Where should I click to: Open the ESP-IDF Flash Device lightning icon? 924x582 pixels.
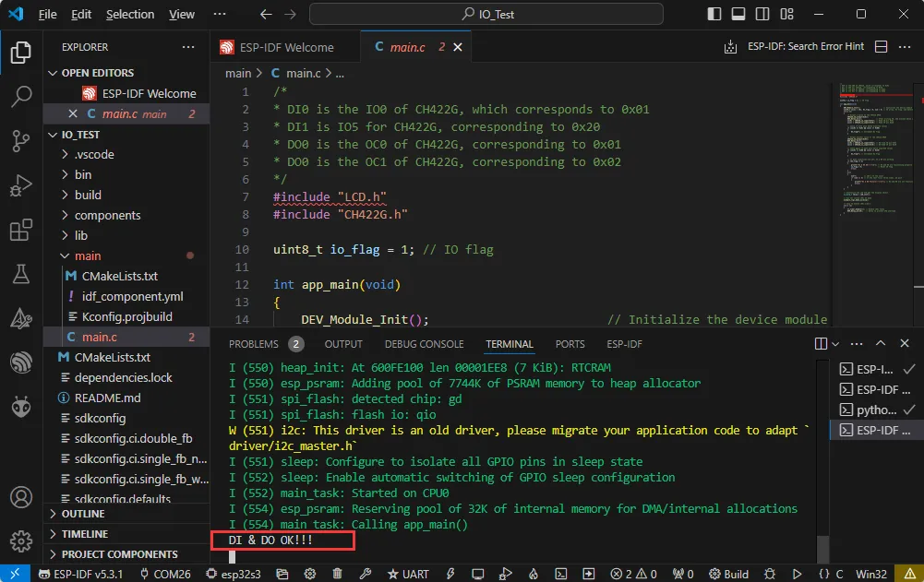point(450,573)
